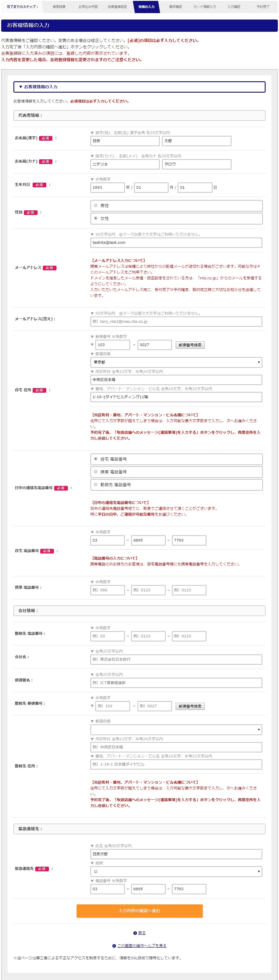Image resolution: width=279 pixels, height=980 pixels.
Task: Select 自宅 電話番号 as daytime contact
Action: tap(96, 459)
